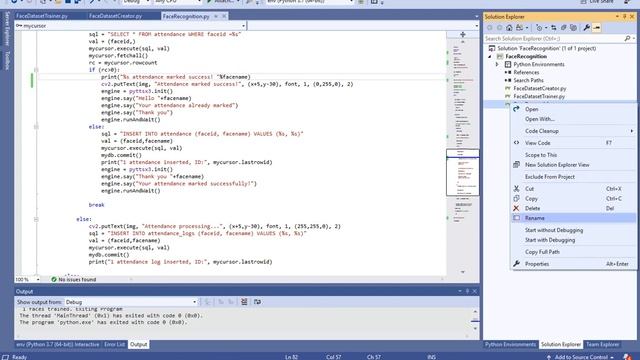Click editor split window handle
The image size is (640, 360).
pyautogui.click(x=462, y=35)
